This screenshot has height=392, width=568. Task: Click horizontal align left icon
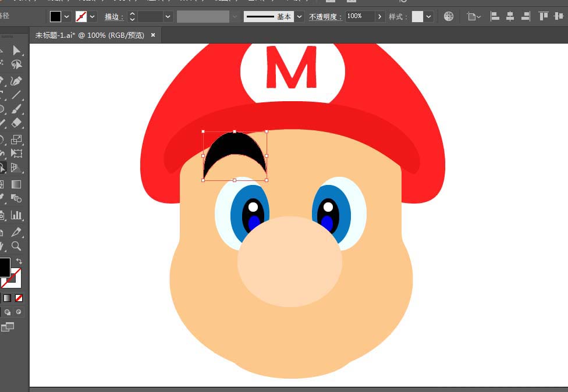[495, 16]
